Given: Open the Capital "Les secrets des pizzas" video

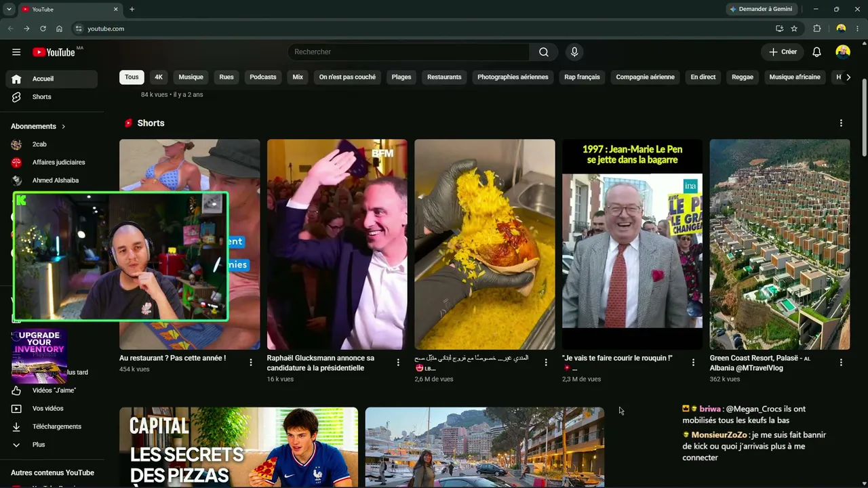Looking at the screenshot, I should [239, 447].
